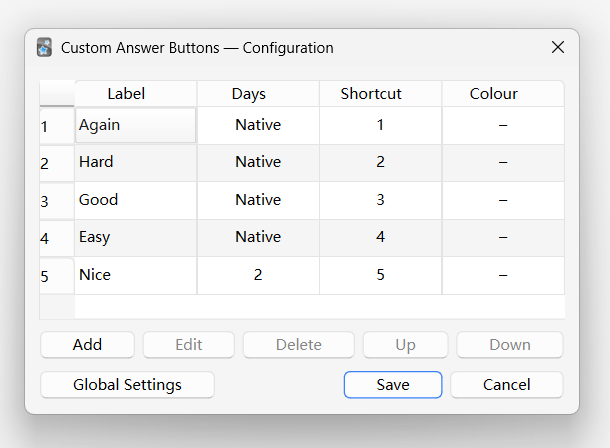The image size is (610, 448).
Task: Select the Hard label cell
Action: pyautogui.click(x=136, y=163)
